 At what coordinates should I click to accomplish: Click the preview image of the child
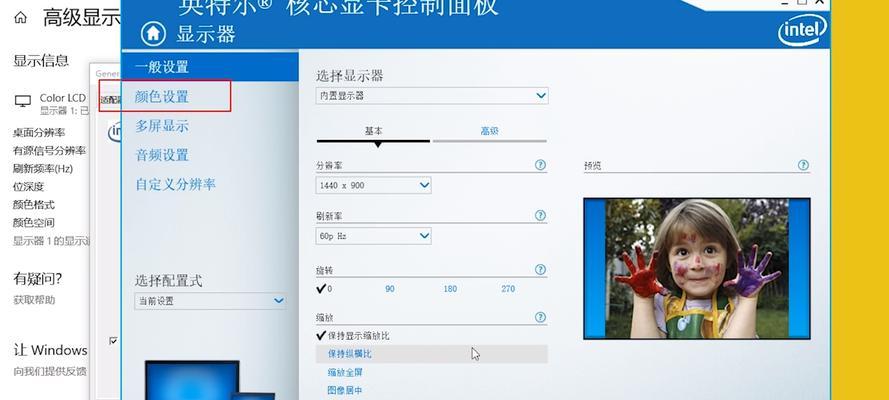coord(697,269)
